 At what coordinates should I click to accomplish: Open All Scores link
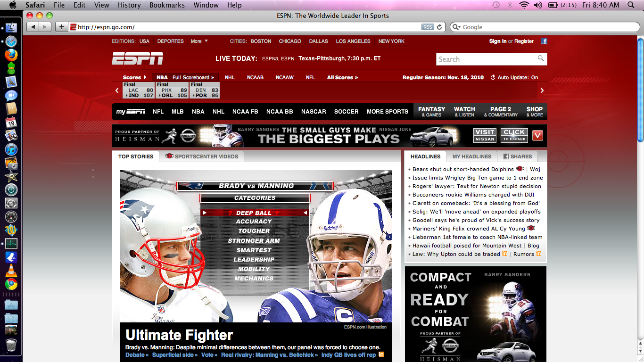343,77
